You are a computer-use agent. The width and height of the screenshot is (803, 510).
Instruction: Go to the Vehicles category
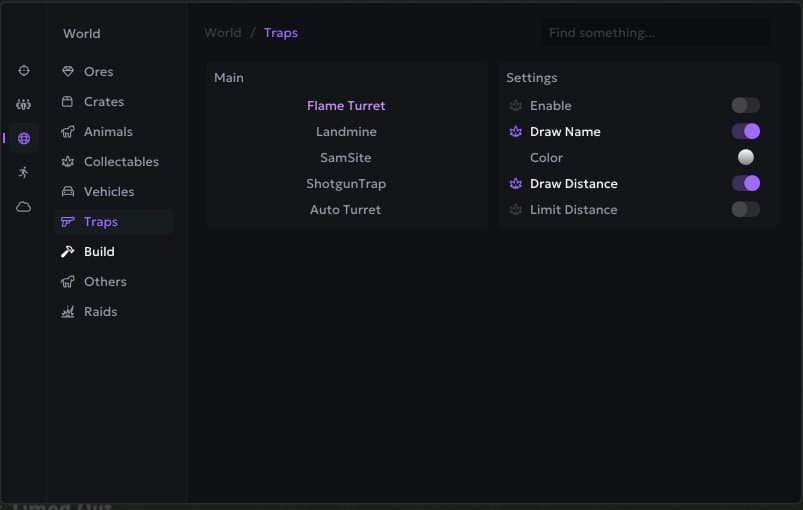point(108,192)
